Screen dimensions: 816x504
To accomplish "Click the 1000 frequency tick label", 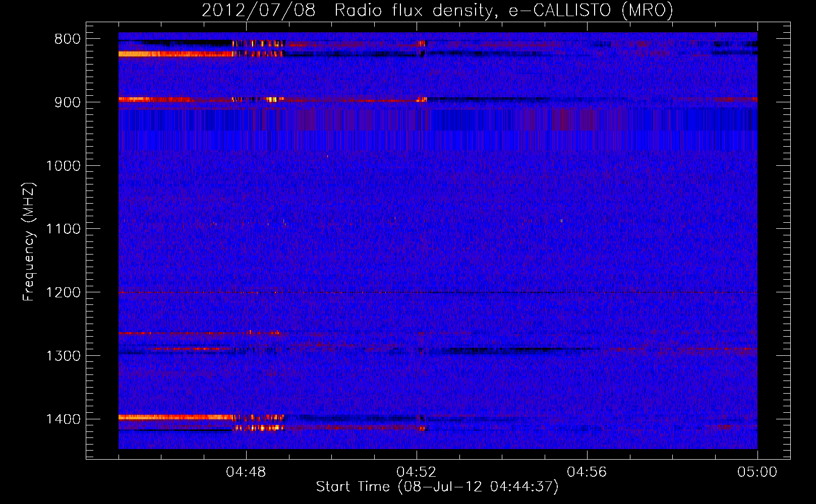I will pyautogui.click(x=63, y=166).
